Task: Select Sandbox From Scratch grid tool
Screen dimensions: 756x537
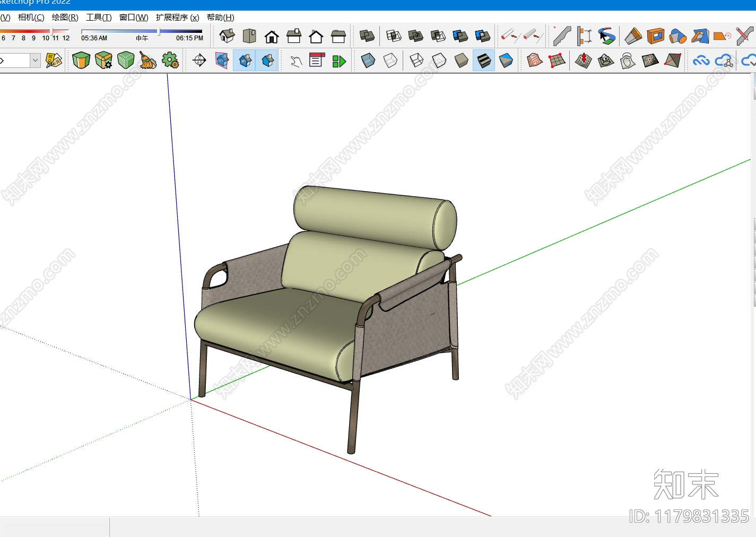Action: pos(557,60)
